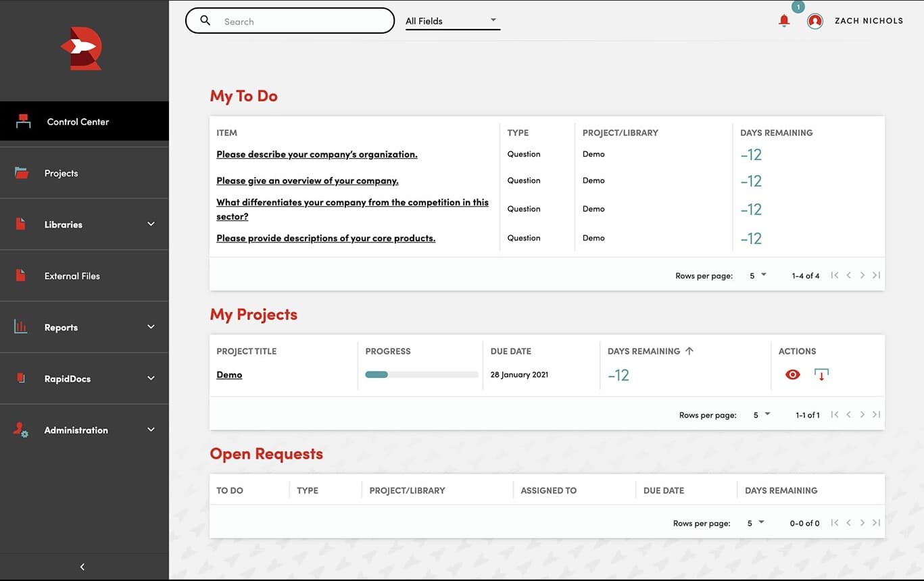Select External Files in the sidebar
The height and width of the screenshot is (581, 924).
[72, 276]
